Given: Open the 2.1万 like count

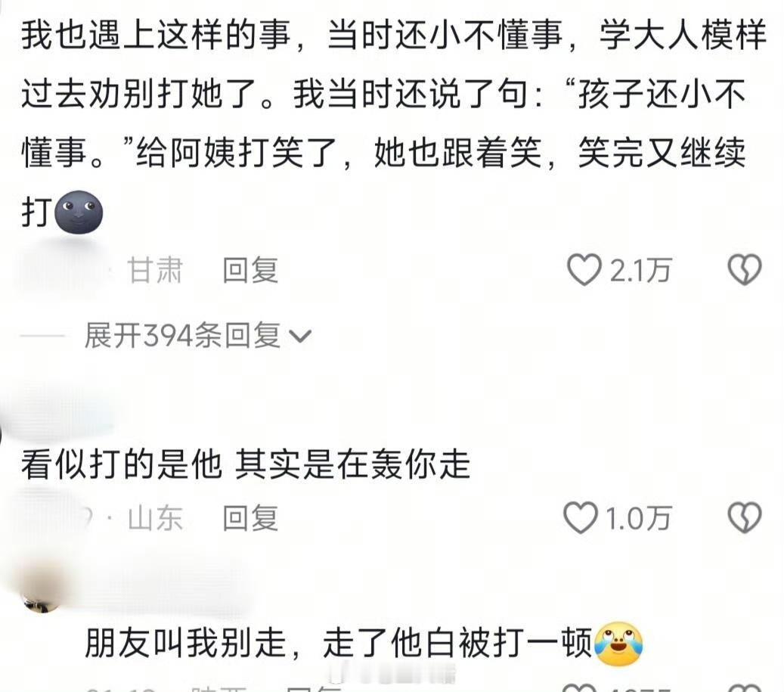Looking at the screenshot, I should pos(640,270).
